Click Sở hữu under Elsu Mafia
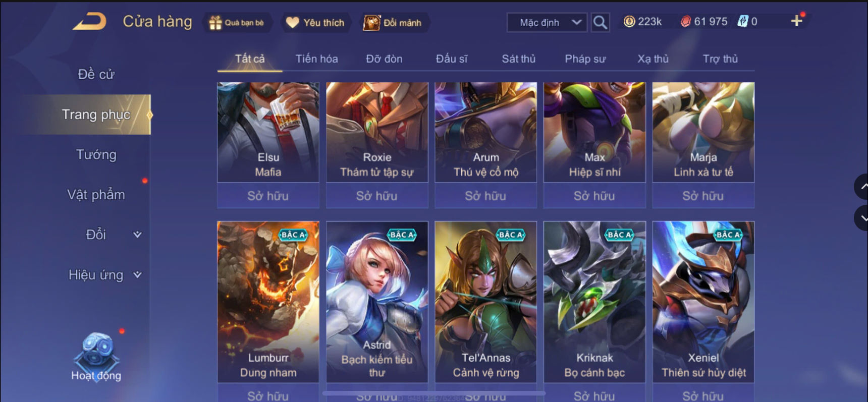 click(268, 196)
